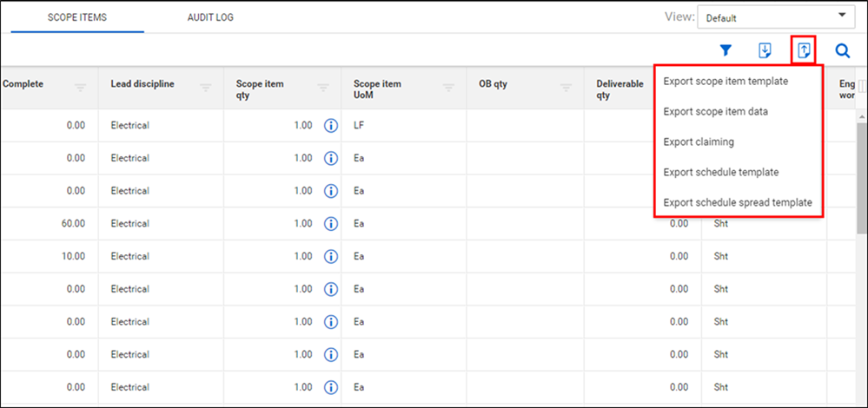The image size is (868, 408).
Task: Switch to the Audit Log tab
Action: coord(210,17)
